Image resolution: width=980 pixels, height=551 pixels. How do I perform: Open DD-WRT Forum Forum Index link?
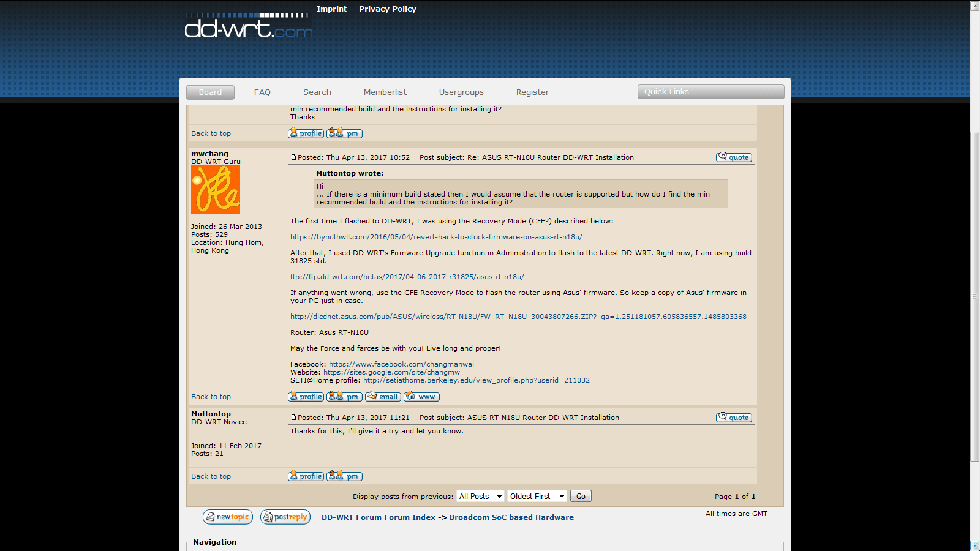(x=379, y=517)
